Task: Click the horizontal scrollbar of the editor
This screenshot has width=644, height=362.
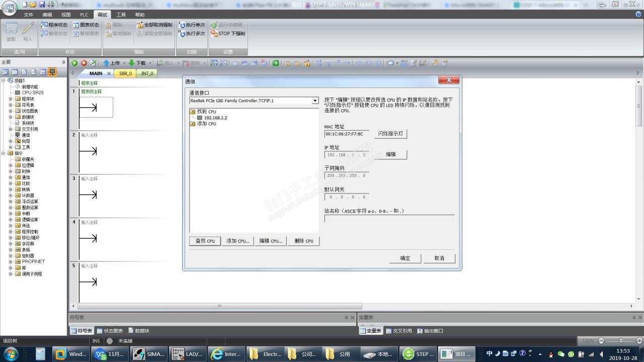Action: click(219, 306)
